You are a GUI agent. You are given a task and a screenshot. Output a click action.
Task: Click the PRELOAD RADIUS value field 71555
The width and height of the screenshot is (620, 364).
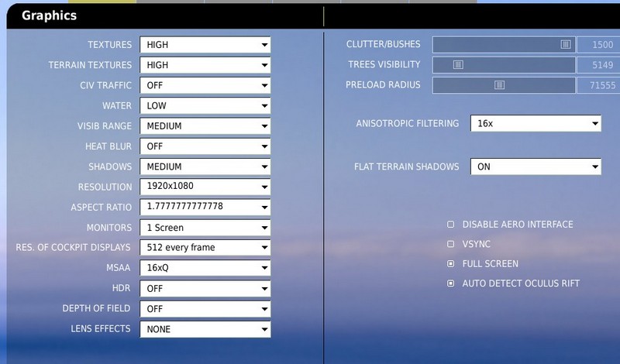(x=598, y=85)
